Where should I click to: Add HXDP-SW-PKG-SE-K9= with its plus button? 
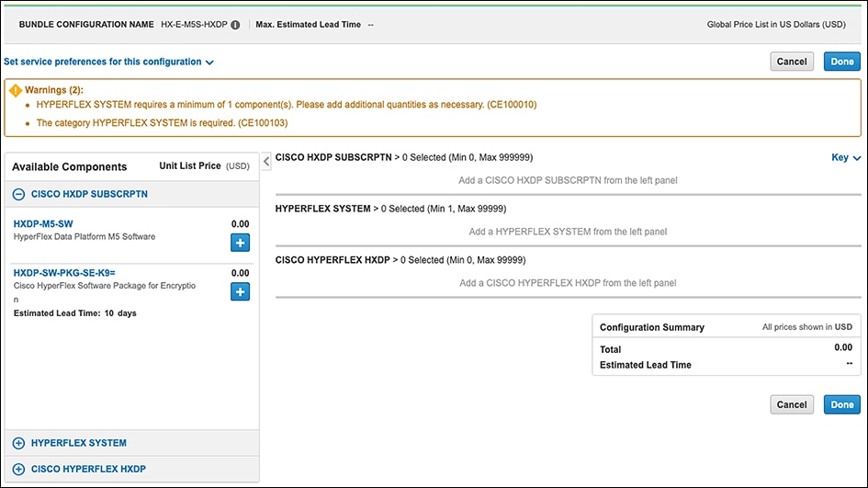(x=240, y=291)
